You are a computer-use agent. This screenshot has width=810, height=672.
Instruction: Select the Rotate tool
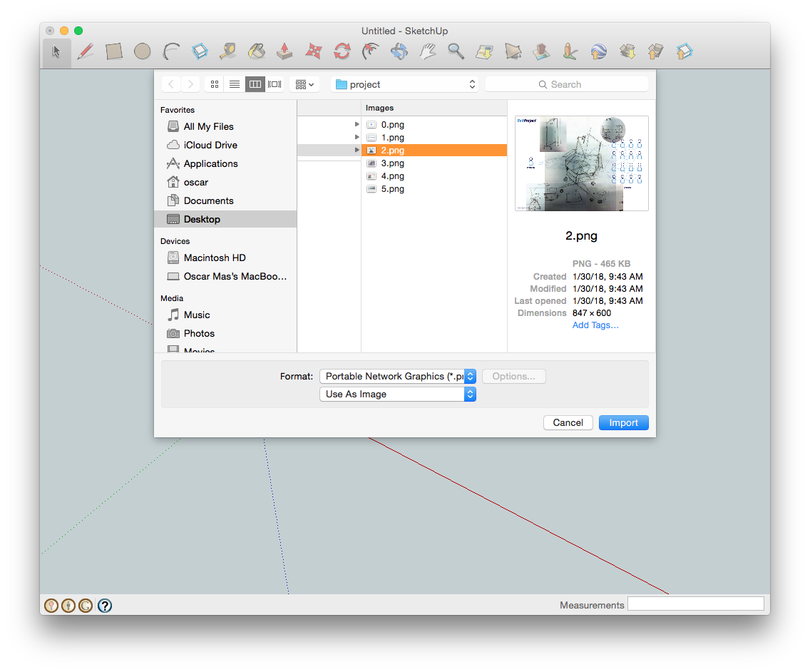tap(342, 51)
